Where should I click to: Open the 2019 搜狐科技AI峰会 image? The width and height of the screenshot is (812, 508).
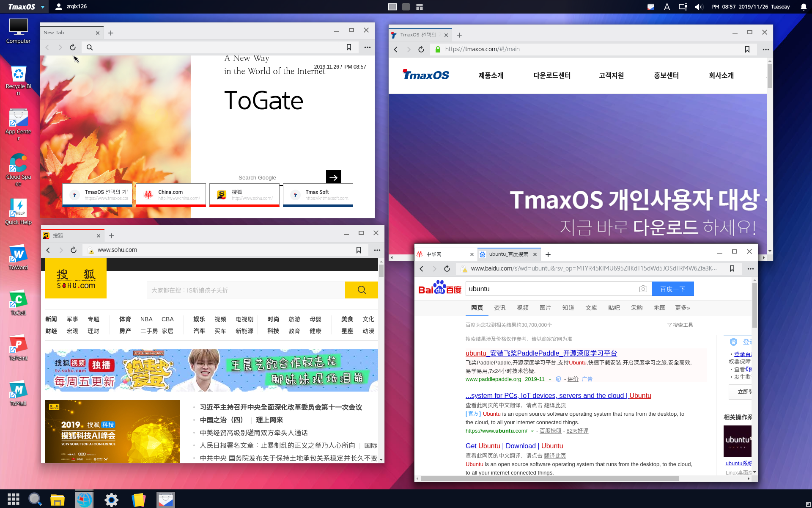point(112,431)
